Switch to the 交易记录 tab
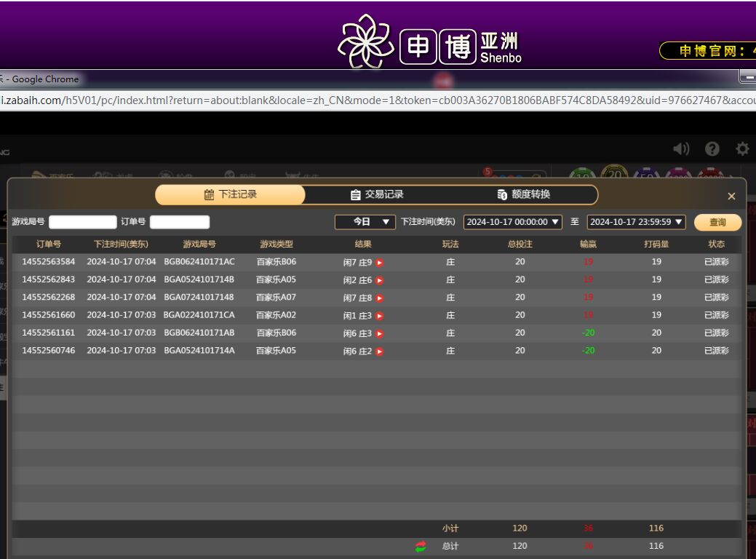The width and height of the screenshot is (756, 559). click(377, 195)
